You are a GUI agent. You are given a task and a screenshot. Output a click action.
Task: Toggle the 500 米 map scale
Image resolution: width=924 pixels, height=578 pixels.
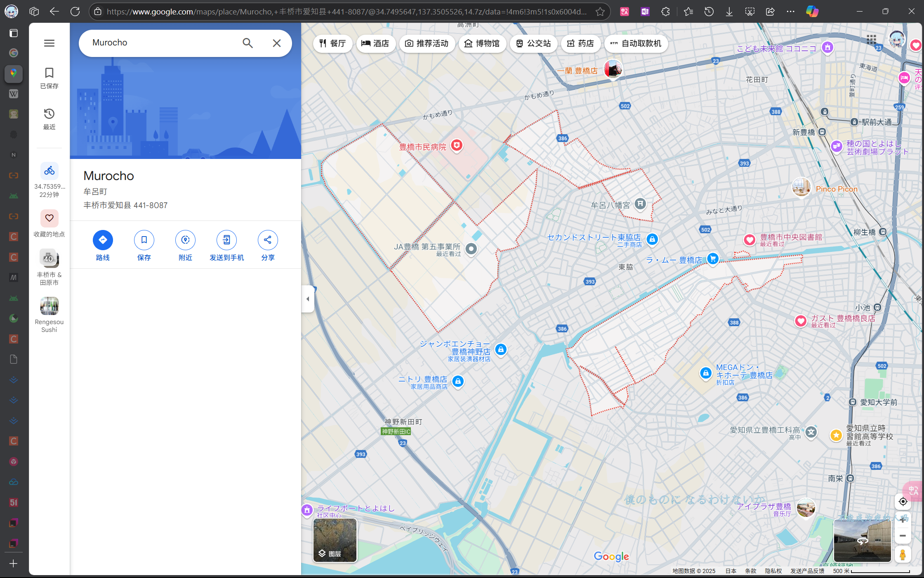tap(871, 571)
